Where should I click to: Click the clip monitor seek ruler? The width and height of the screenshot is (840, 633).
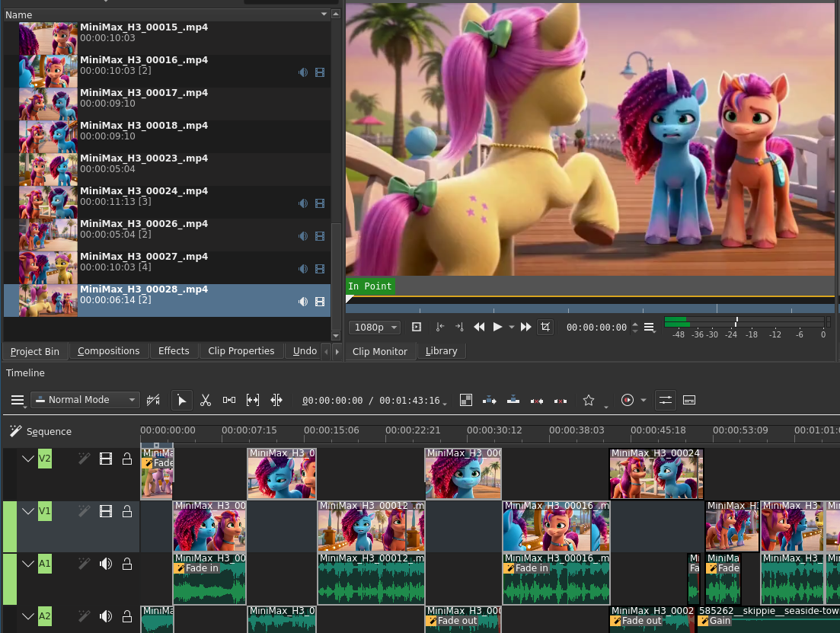[x=589, y=309]
